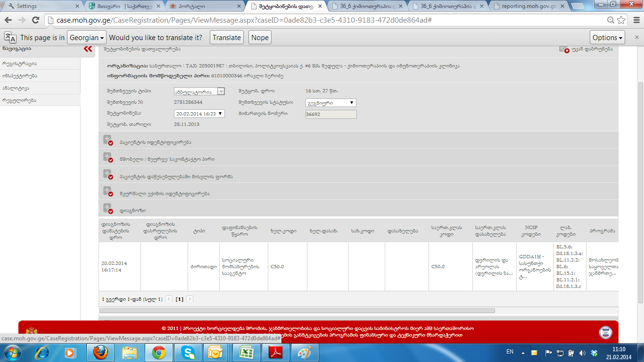Open Firefox from the taskbar
This screenshot has width=644, height=362.
pos(100,353)
